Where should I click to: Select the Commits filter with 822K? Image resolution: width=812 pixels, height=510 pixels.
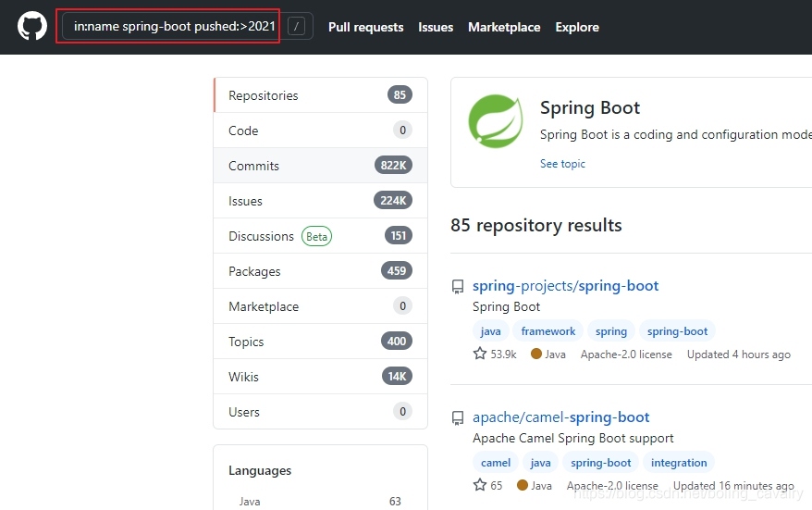[x=321, y=166]
